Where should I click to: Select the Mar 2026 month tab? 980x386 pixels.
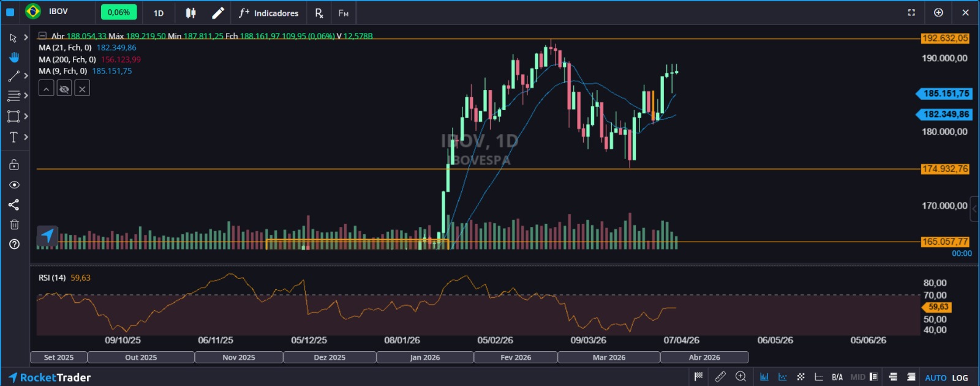tap(609, 357)
